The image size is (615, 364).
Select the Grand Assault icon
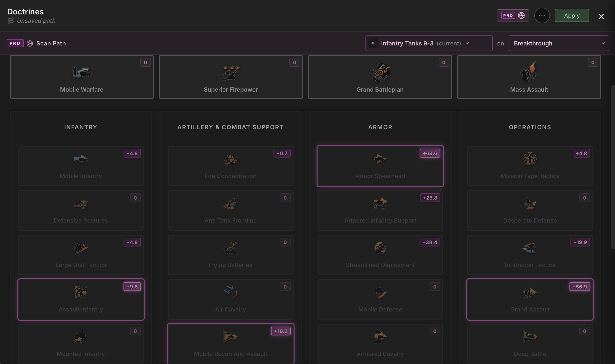coord(530,292)
